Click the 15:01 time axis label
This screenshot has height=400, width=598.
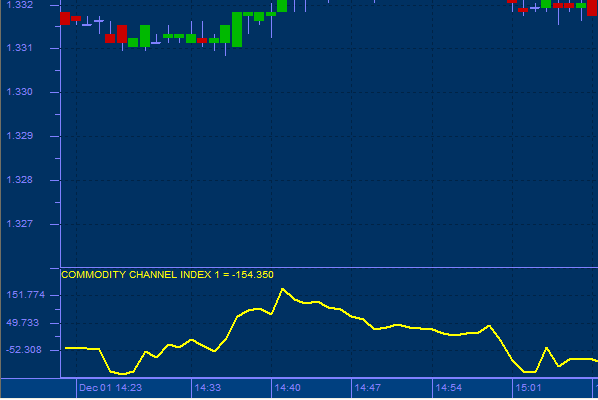[x=528, y=388]
